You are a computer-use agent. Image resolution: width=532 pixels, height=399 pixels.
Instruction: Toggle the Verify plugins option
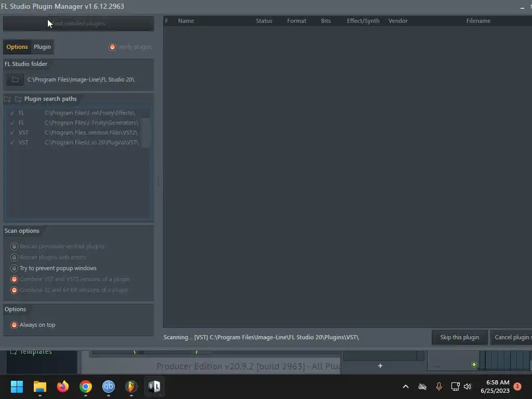[x=112, y=47]
